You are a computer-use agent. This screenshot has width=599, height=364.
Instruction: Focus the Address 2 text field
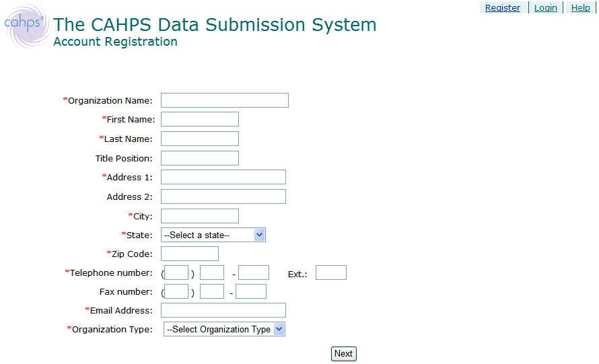point(223,196)
